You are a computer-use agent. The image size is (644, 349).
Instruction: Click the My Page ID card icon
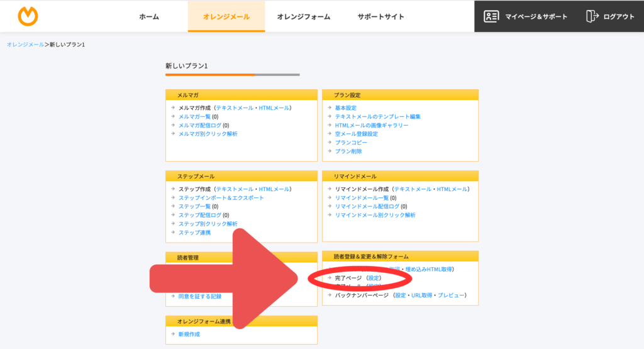[x=491, y=16]
